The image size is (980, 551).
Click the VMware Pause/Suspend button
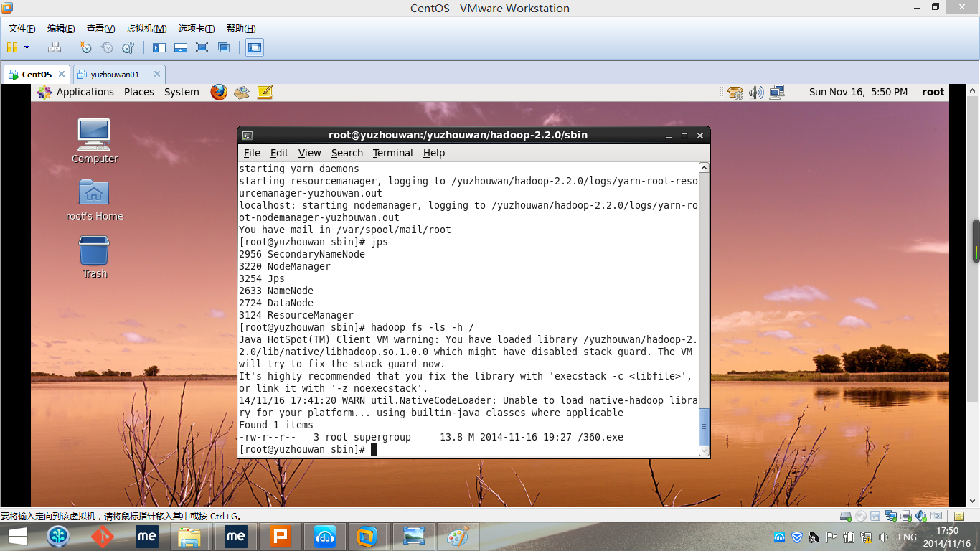(x=11, y=47)
